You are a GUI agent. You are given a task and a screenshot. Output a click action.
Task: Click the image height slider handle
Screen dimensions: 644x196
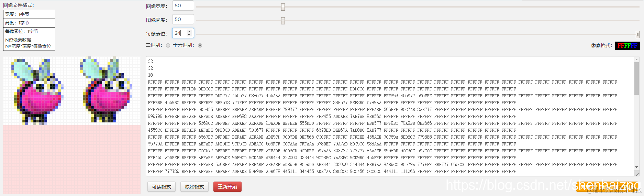coord(283,21)
